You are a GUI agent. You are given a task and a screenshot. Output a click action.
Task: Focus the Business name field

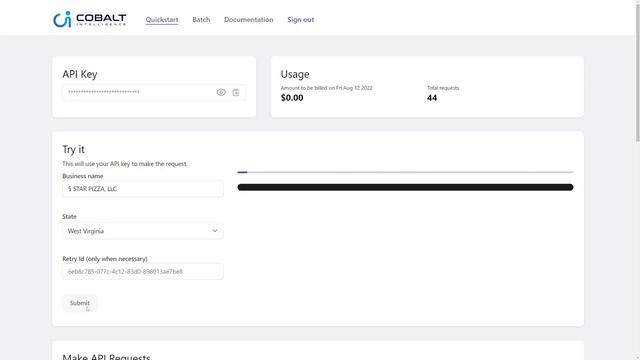(x=142, y=189)
